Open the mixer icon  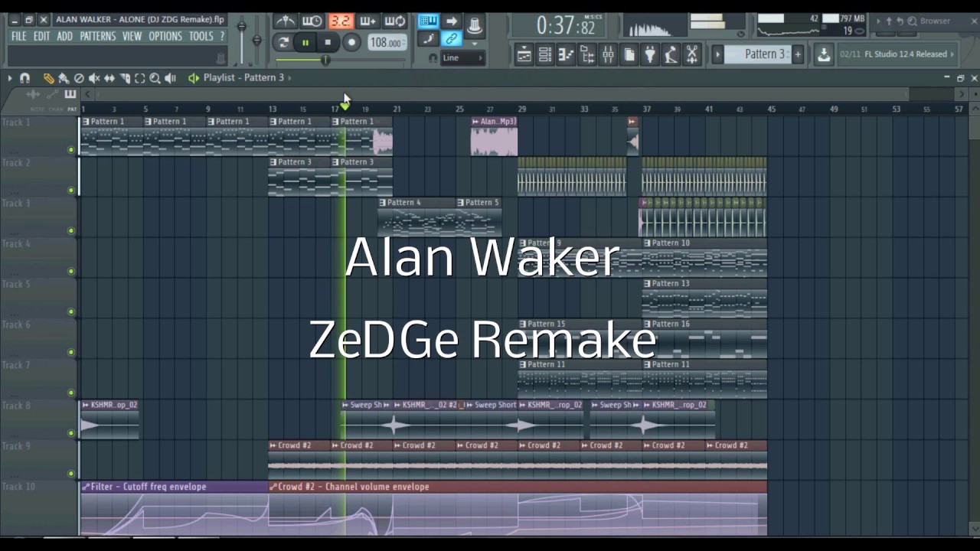(608, 54)
